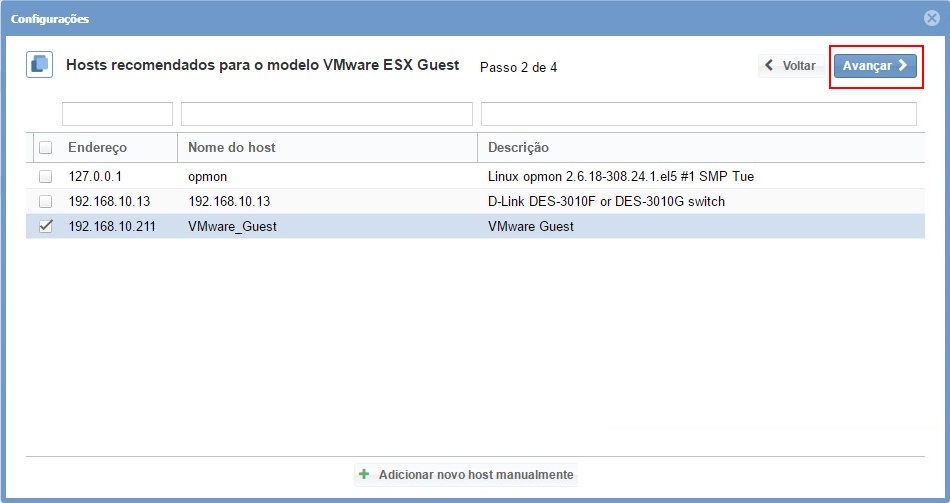Focus the Nome do host filter field
Screen dimensions: 950x503
(326, 114)
